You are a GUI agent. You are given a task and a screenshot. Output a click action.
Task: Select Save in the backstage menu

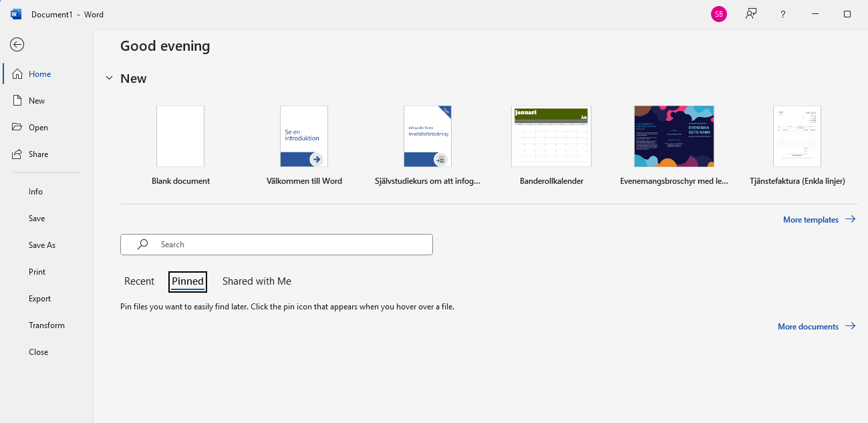tap(37, 218)
